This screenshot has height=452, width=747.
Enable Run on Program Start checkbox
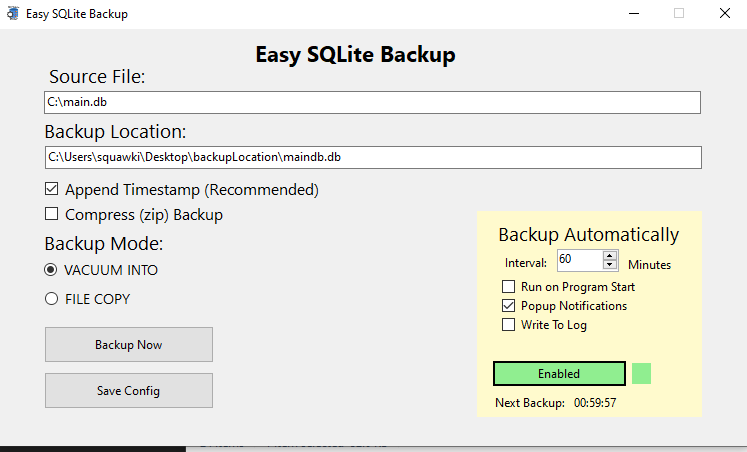coord(508,286)
